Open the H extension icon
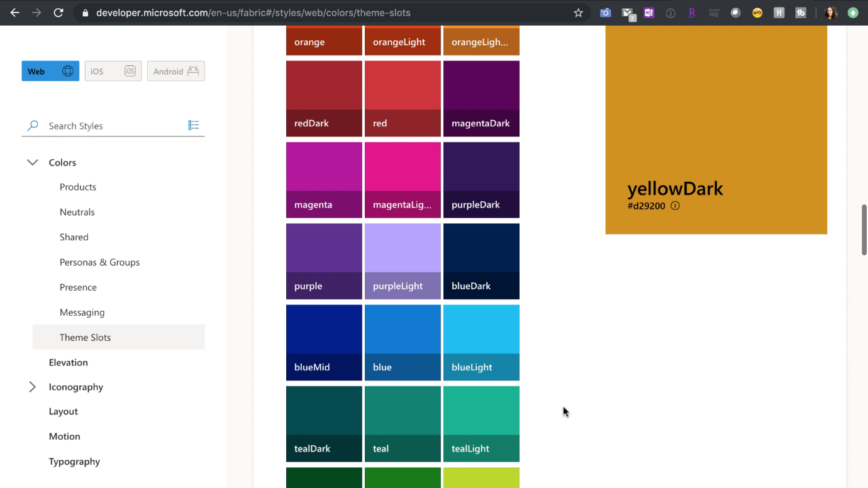 (x=779, y=13)
